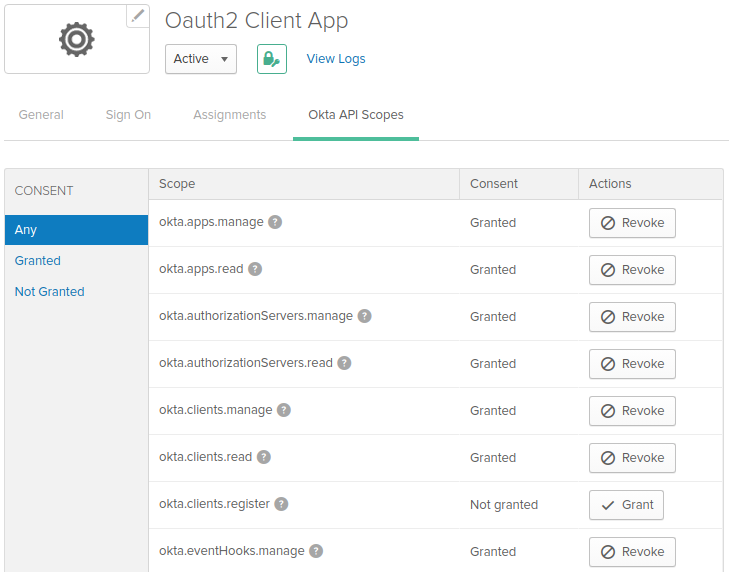Revoke the okta.apps.manage scope

click(632, 223)
